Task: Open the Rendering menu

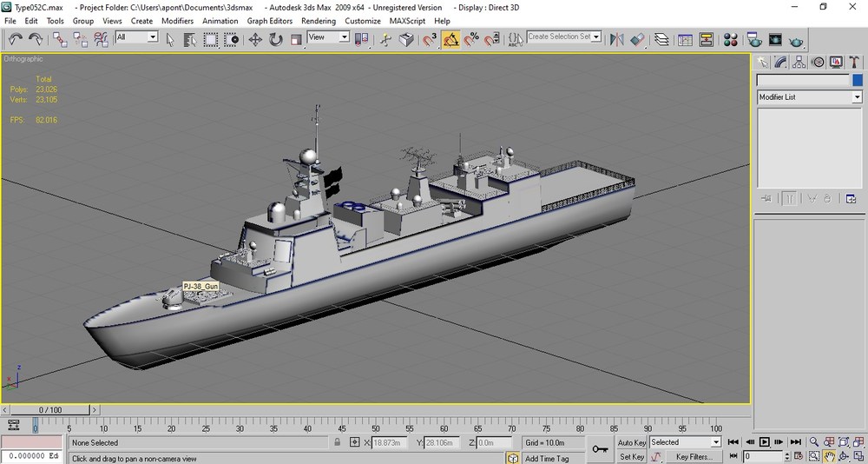Action: point(319,21)
